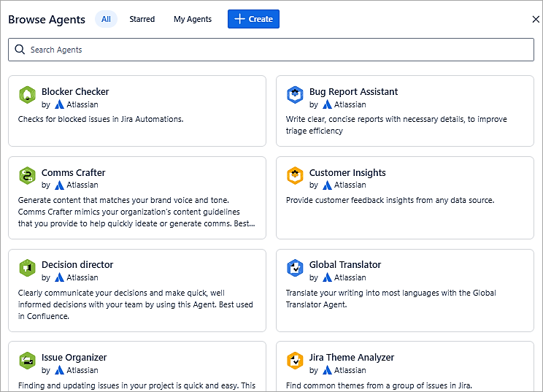
Task: Click the Blocker Checker agent icon
Action: 27,95
